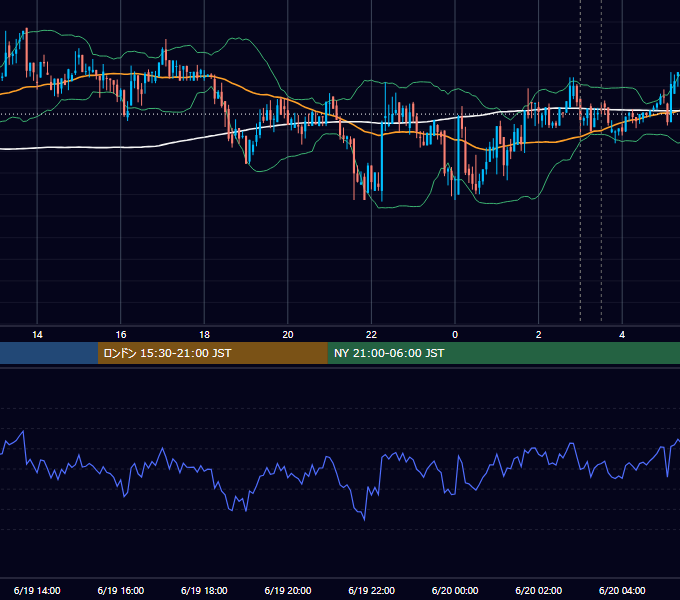The height and width of the screenshot is (600, 680).
Task: Click the 6/20 04:00 date label
Action: click(622, 590)
